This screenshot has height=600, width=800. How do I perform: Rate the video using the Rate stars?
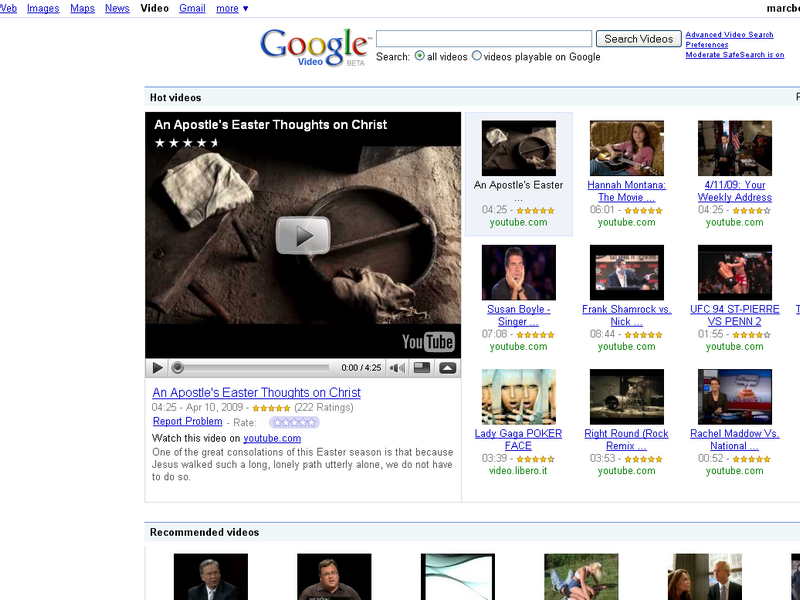(294, 422)
